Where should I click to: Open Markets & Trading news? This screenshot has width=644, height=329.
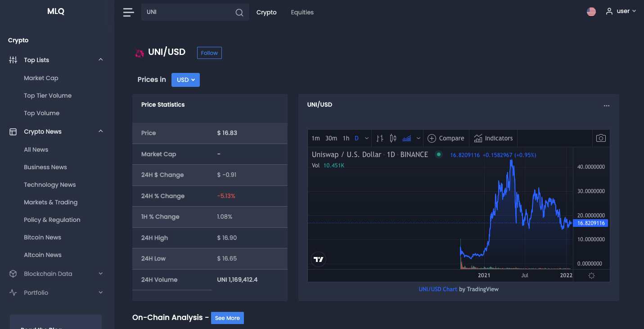click(51, 202)
